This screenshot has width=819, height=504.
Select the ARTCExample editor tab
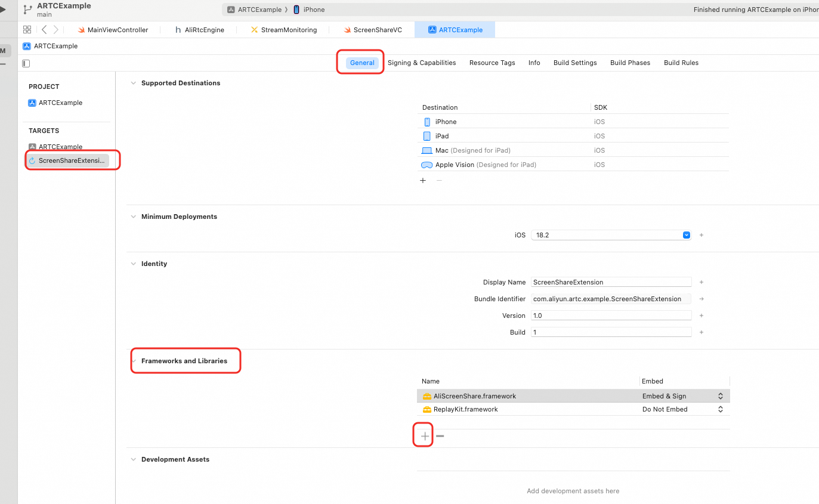tap(456, 30)
